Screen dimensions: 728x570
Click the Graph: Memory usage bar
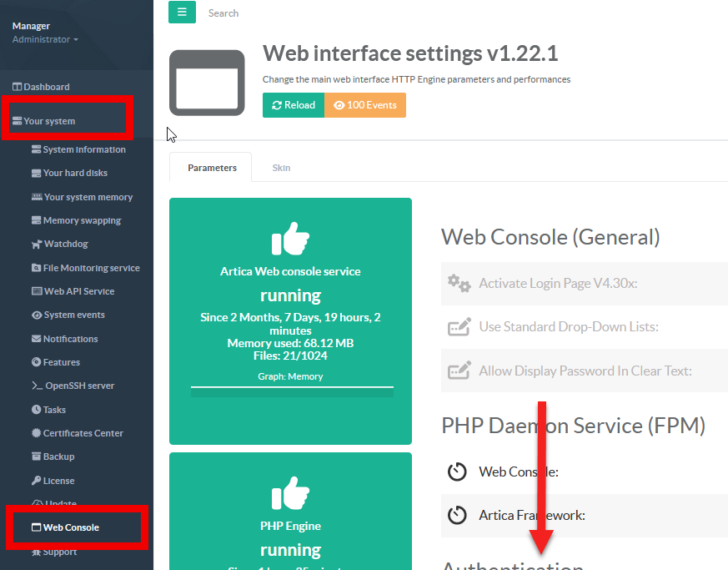coord(291,391)
